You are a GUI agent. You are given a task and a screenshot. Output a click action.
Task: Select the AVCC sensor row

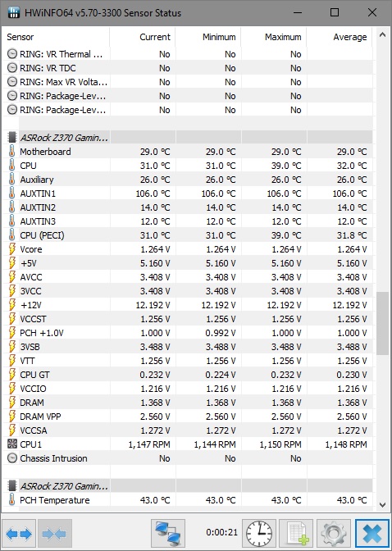pyautogui.click(x=187, y=277)
